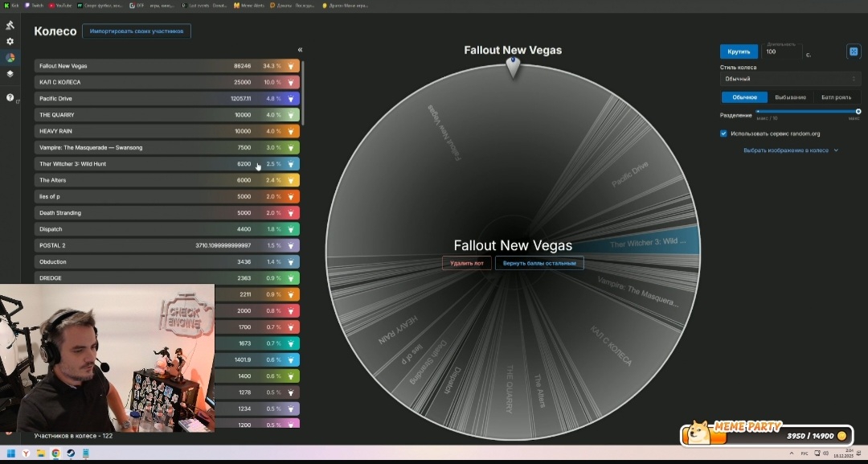Click the icon in THE QUARRY row
Image resolution: width=868 pixels, height=464 pixels.
pyautogui.click(x=291, y=115)
